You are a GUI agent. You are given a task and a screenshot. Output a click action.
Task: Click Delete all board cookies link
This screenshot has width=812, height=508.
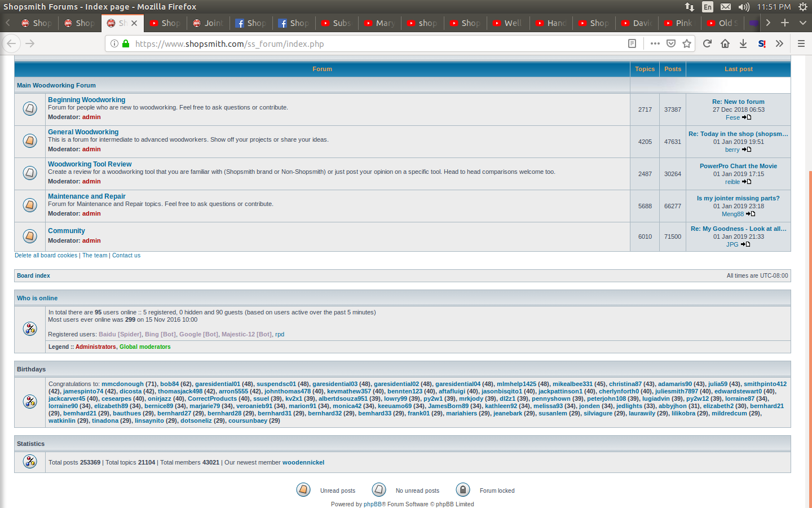(46, 256)
